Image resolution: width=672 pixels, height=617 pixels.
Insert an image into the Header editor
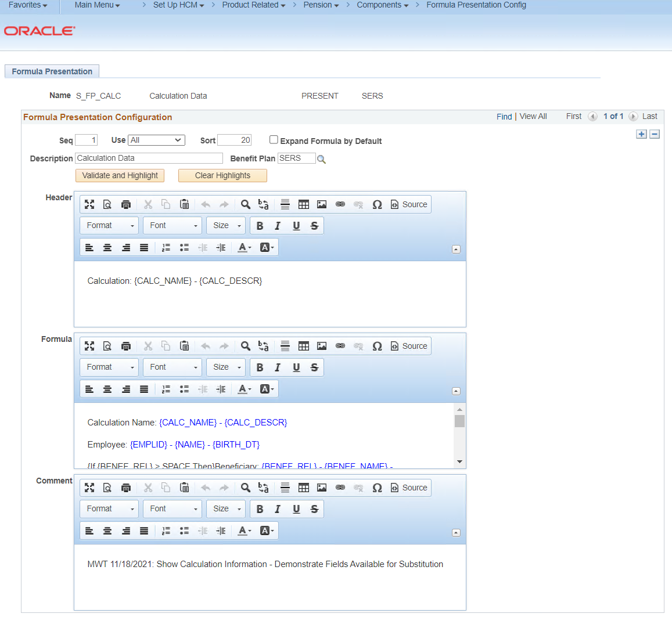(322, 204)
